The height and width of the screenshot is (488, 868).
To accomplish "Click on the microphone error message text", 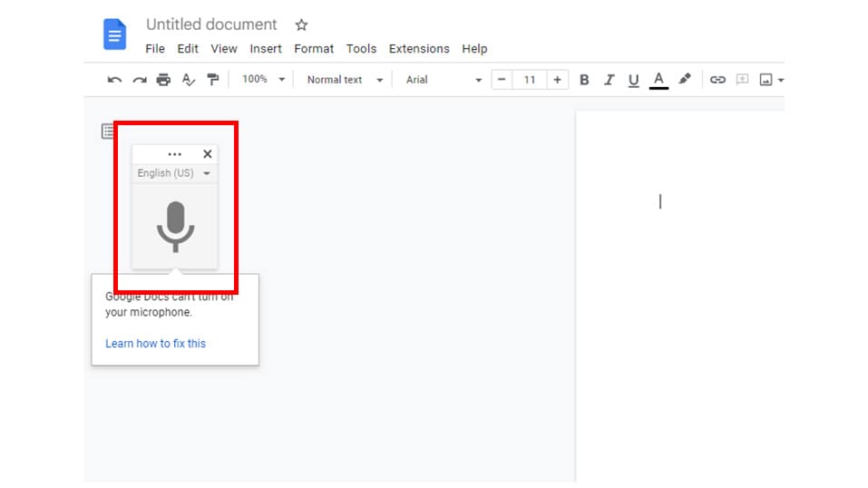I will pos(170,304).
